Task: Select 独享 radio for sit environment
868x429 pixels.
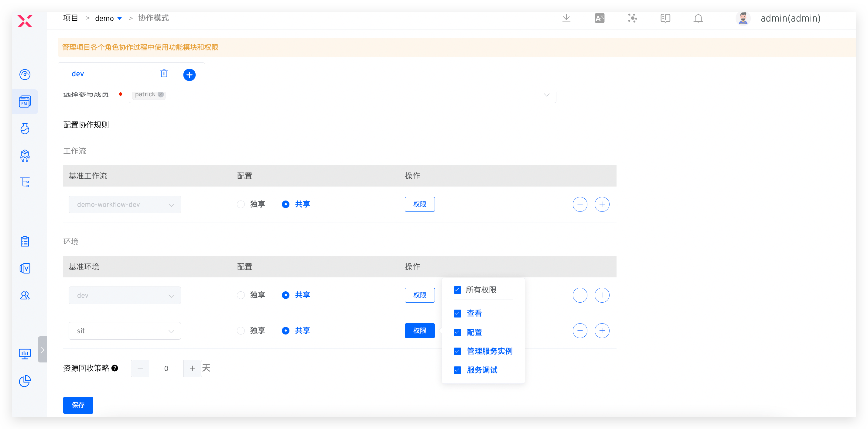Action: pyautogui.click(x=241, y=331)
